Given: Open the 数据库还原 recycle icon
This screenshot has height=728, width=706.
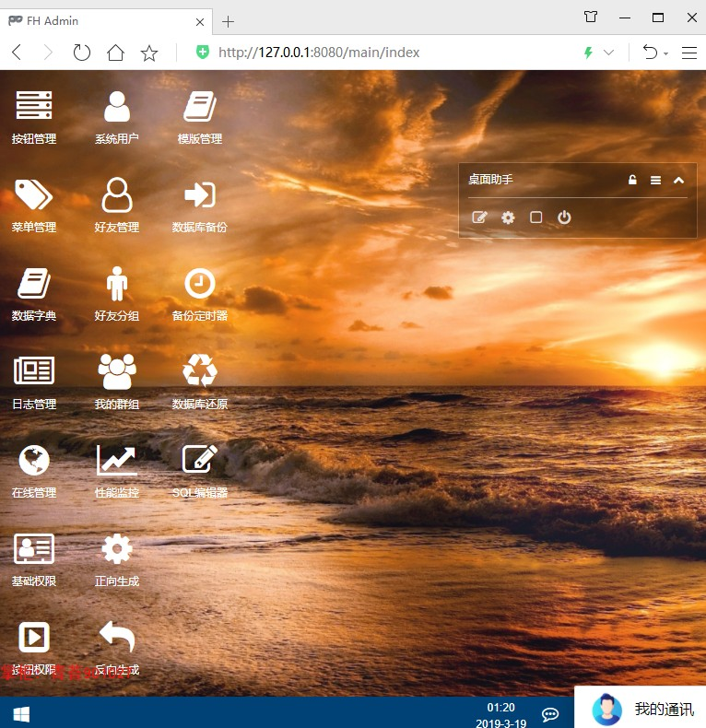Looking at the screenshot, I should coord(200,370).
